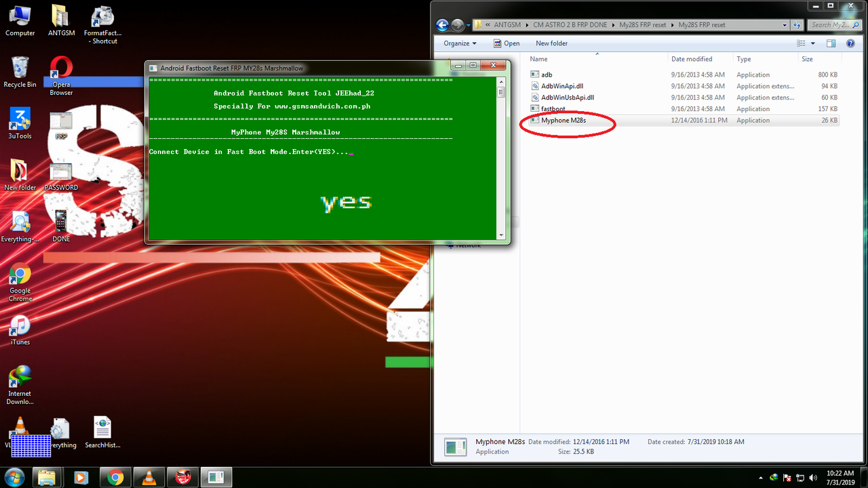Open the ANTGSM folder on desktop
The height and width of the screenshot is (488, 868).
60,20
